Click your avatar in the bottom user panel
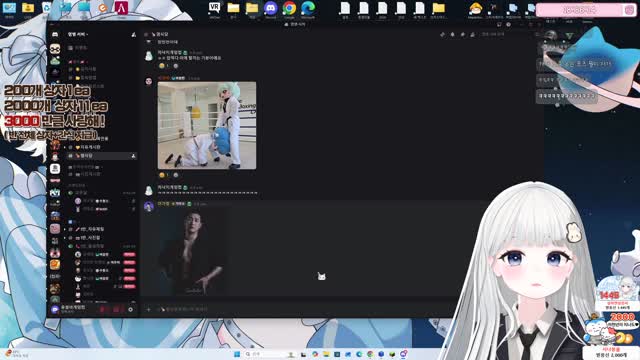 (55, 310)
